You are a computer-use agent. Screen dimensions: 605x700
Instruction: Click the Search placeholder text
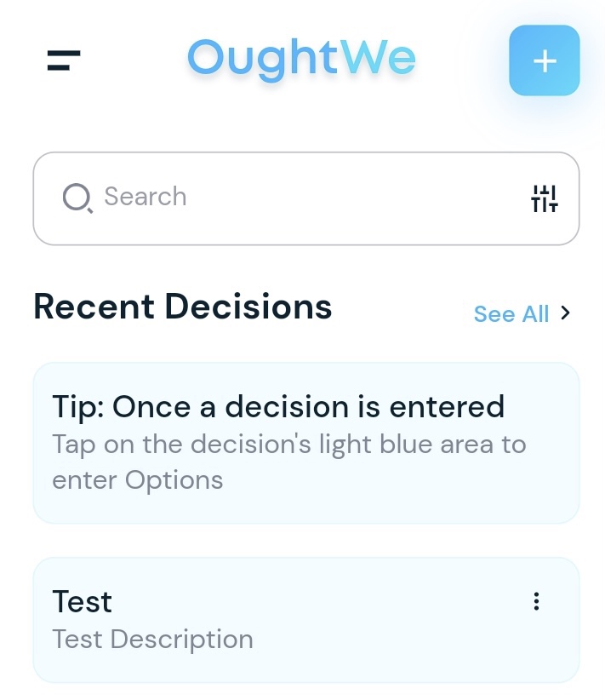145,197
